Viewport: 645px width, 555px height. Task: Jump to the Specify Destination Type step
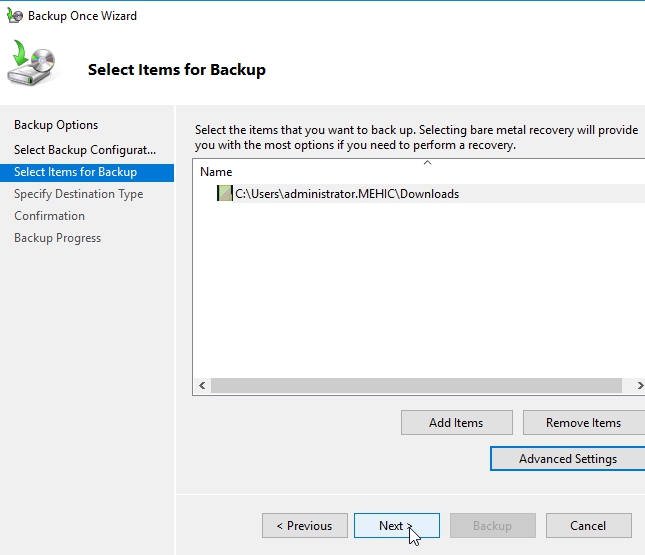[x=78, y=194]
